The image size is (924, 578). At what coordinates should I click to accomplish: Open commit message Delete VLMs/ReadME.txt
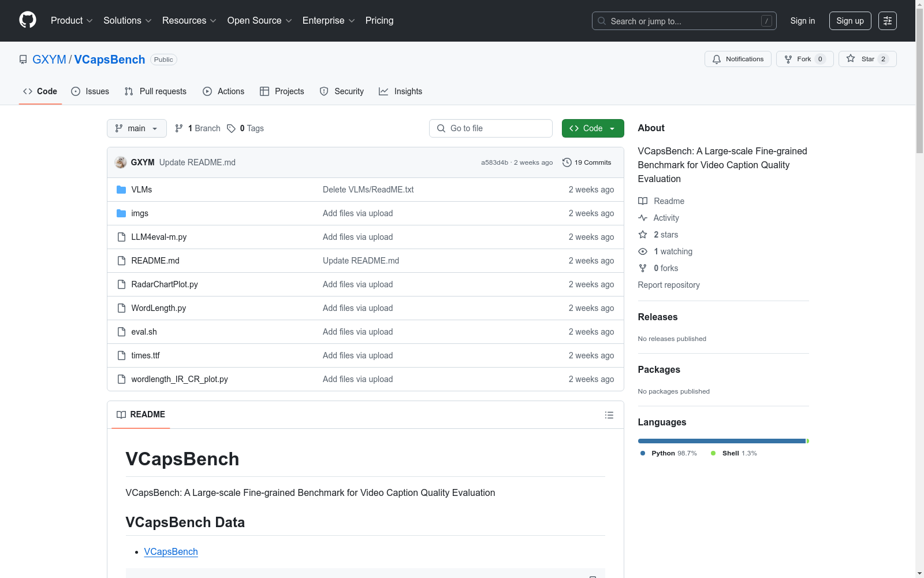[368, 190]
